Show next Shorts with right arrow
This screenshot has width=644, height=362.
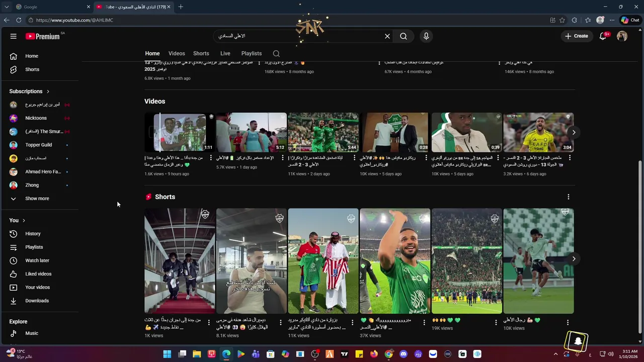[x=574, y=259]
